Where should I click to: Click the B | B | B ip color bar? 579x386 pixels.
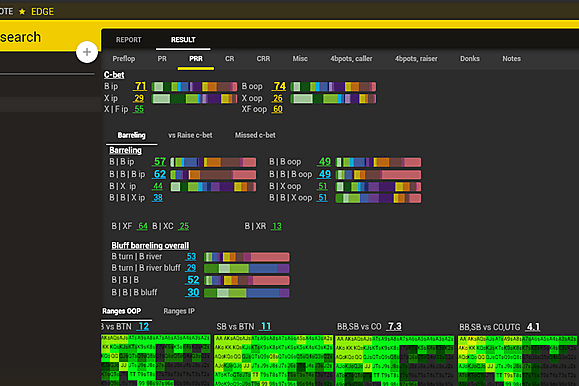click(213, 174)
